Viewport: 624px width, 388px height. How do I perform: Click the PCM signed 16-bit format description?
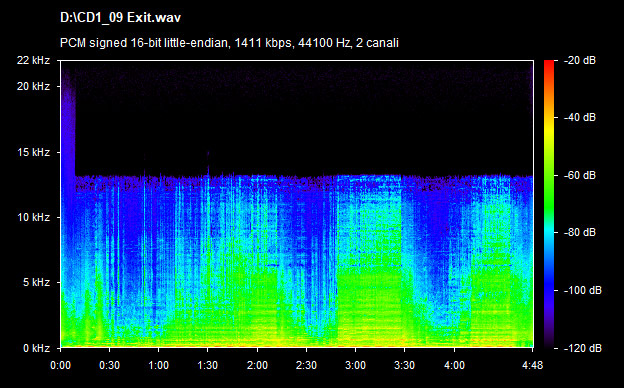click(x=229, y=43)
